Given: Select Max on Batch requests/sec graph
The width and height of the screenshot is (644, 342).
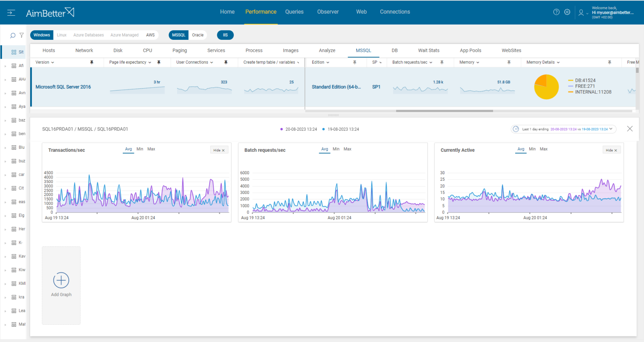Looking at the screenshot, I should click(347, 149).
